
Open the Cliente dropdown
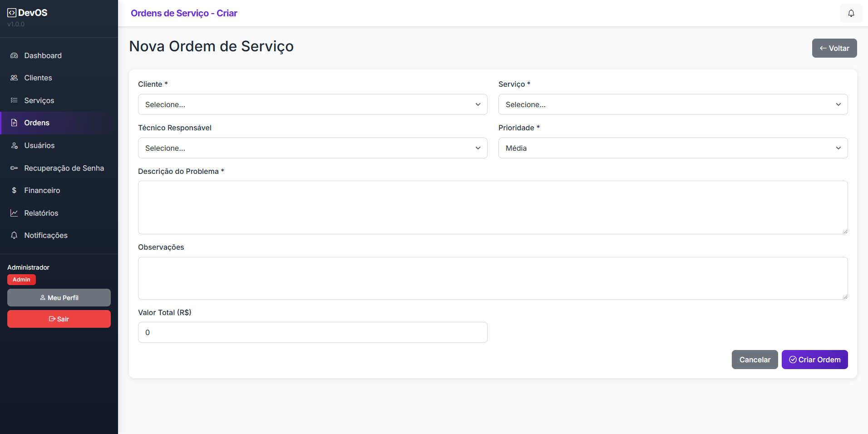click(312, 104)
